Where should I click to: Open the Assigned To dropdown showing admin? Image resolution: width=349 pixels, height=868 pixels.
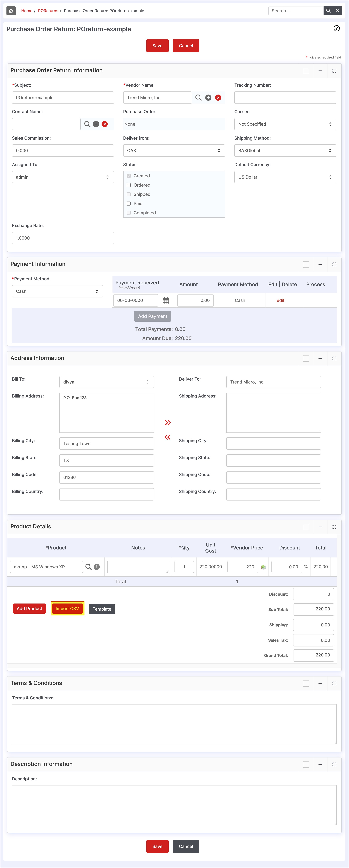63,177
